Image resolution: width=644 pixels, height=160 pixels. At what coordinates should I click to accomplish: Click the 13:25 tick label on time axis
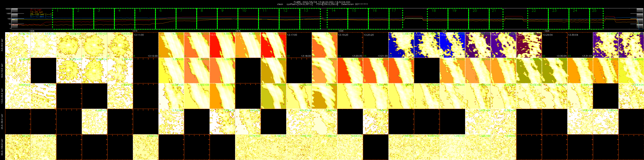[444, 31]
